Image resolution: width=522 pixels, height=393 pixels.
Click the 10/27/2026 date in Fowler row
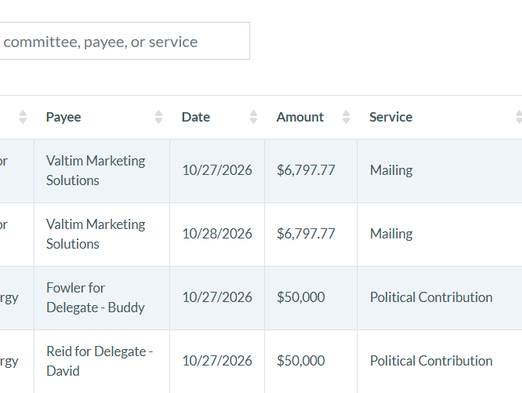click(217, 297)
